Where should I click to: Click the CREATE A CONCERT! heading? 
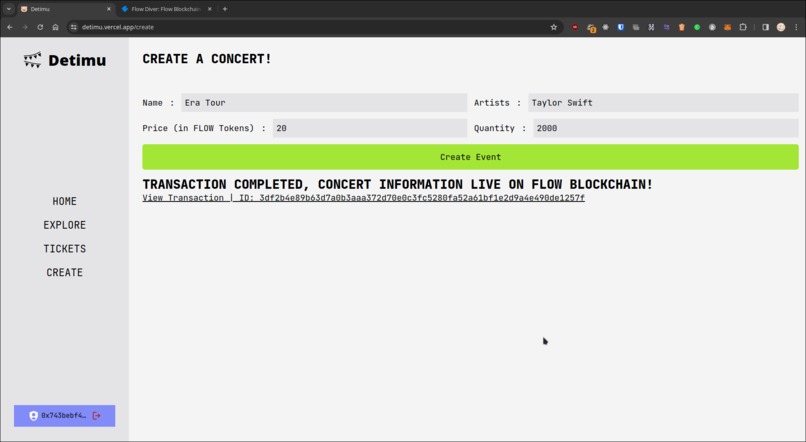(x=207, y=59)
